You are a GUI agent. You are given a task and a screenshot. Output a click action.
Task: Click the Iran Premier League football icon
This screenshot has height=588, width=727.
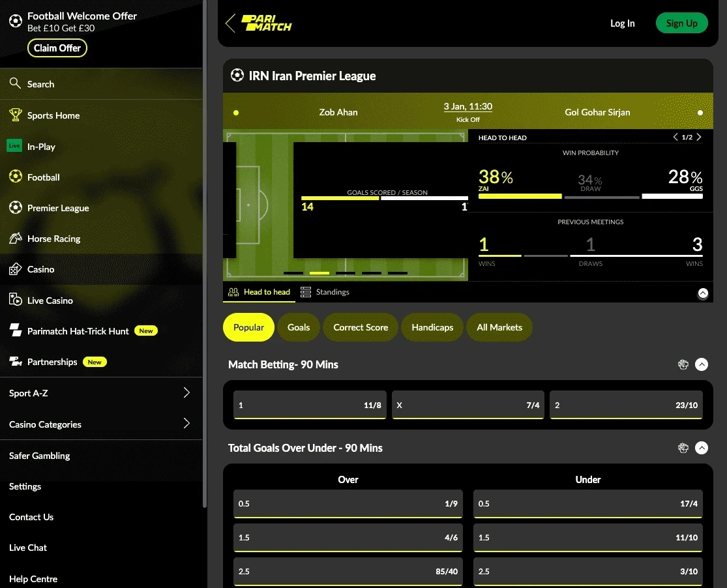tap(237, 75)
